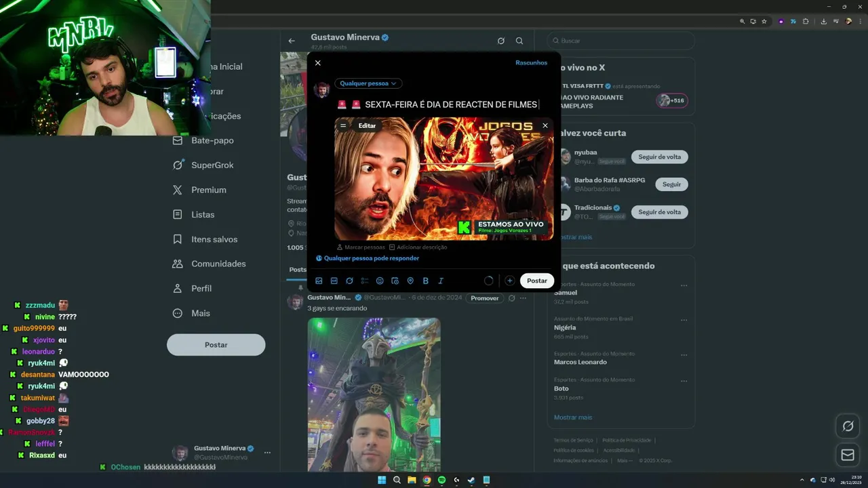Click Adicionar descrição under the image
The width and height of the screenshot is (868, 488).
[x=418, y=247]
